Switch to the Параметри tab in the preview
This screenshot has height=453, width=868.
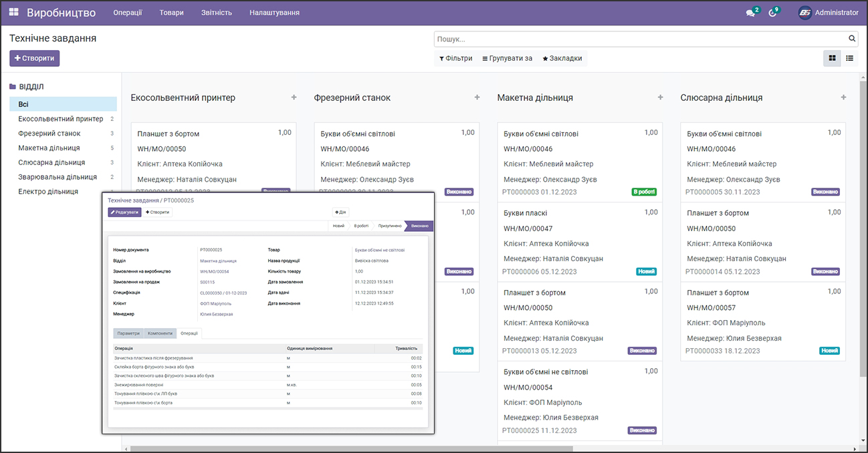(x=128, y=333)
